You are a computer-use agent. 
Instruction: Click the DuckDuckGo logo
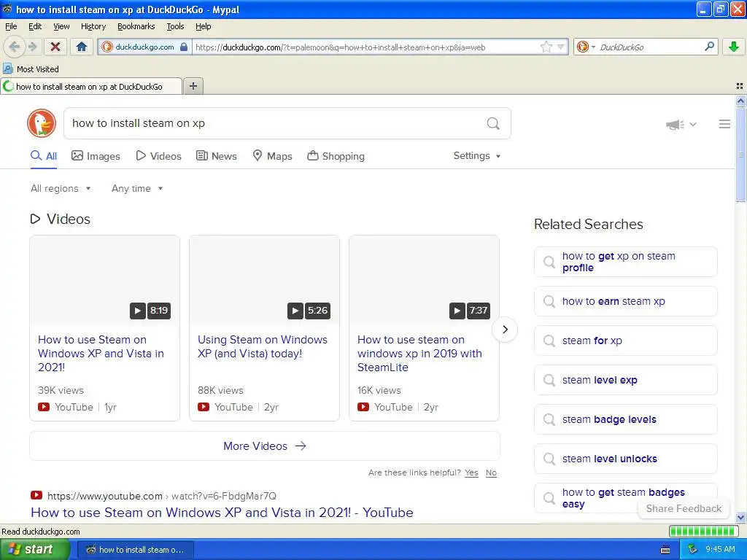pos(42,123)
